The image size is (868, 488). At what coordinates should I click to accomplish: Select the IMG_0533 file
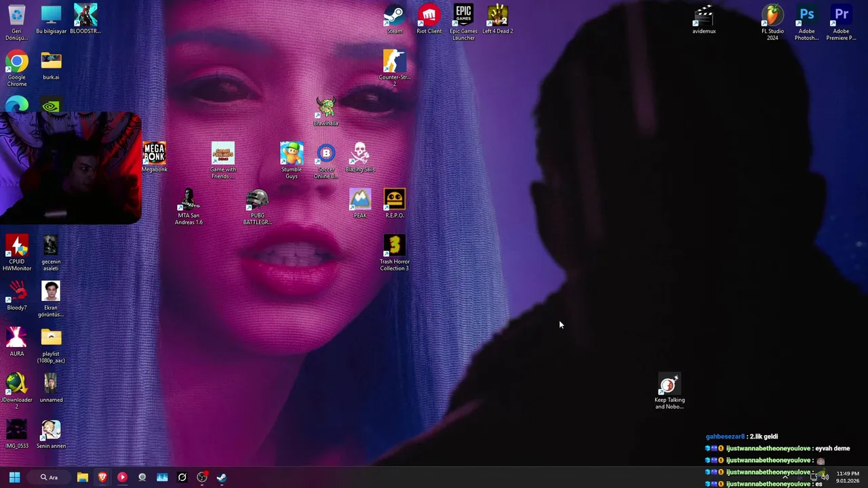coord(16,434)
